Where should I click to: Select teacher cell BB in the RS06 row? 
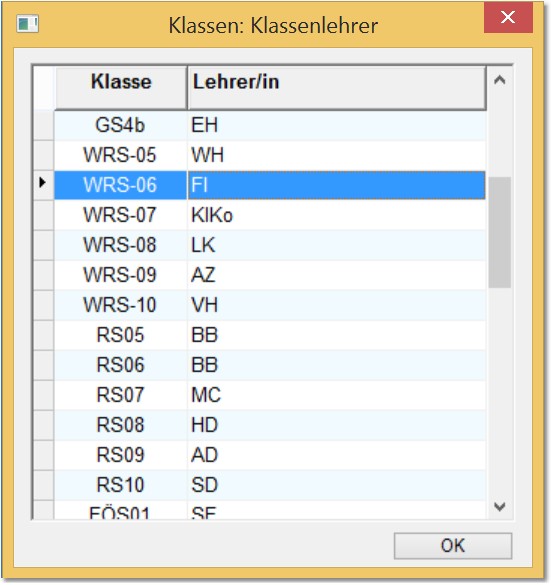pos(336,365)
